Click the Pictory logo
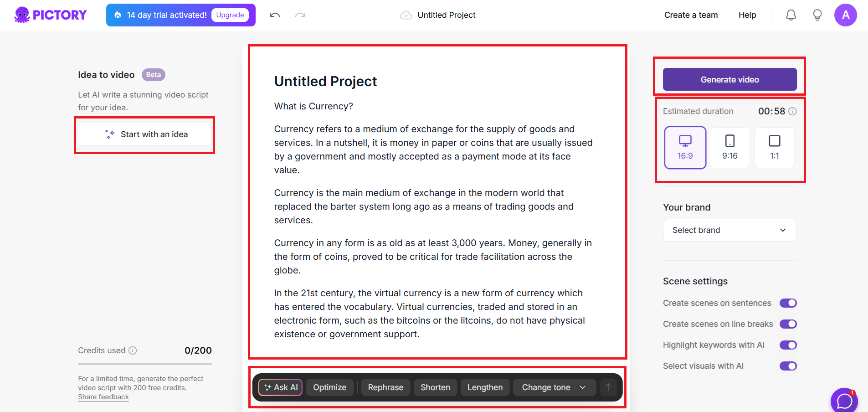 (x=51, y=15)
